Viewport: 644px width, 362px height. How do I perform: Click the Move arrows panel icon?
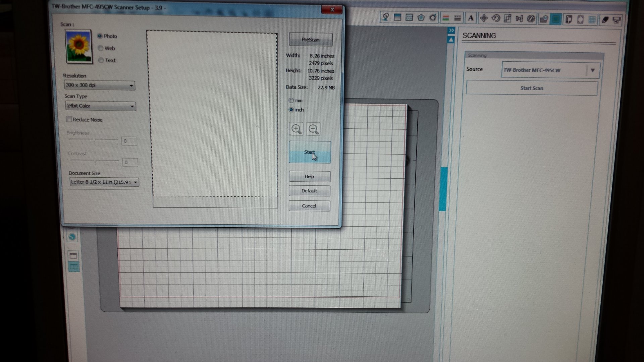point(483,18)
